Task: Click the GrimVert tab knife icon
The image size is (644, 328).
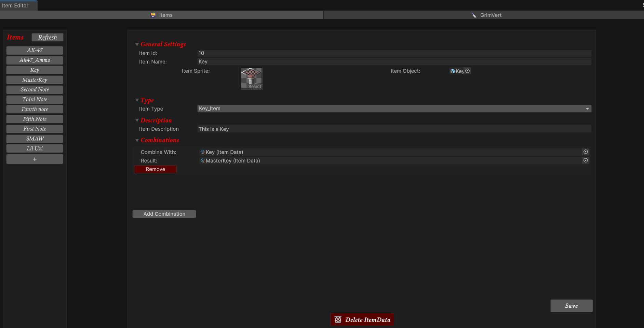Action: pyautogui.click(x=474, y=15)
